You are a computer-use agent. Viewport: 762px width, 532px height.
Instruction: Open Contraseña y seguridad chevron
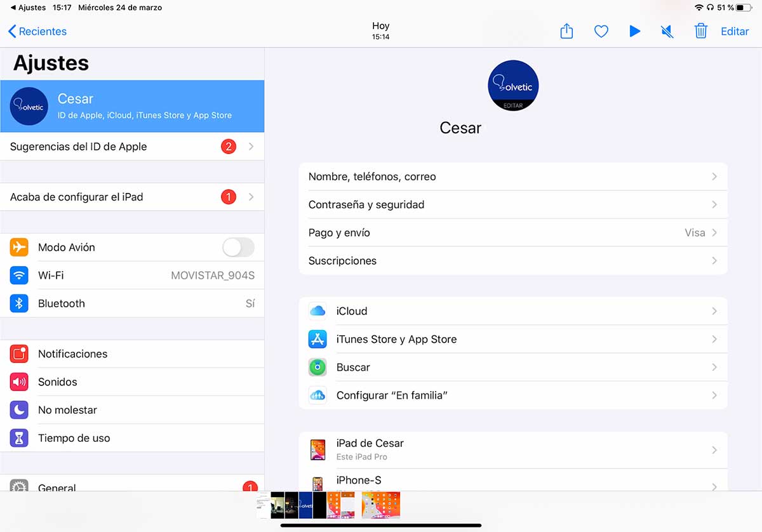714,204
